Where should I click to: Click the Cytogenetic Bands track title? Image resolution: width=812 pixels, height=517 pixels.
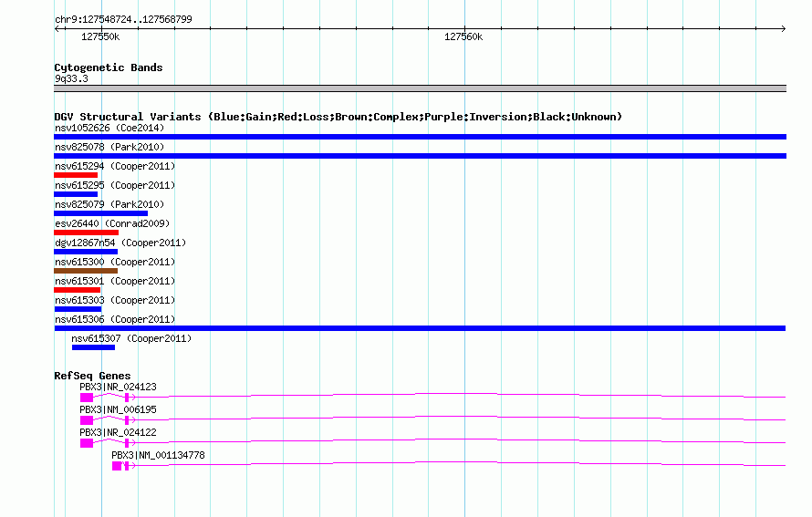109,67
